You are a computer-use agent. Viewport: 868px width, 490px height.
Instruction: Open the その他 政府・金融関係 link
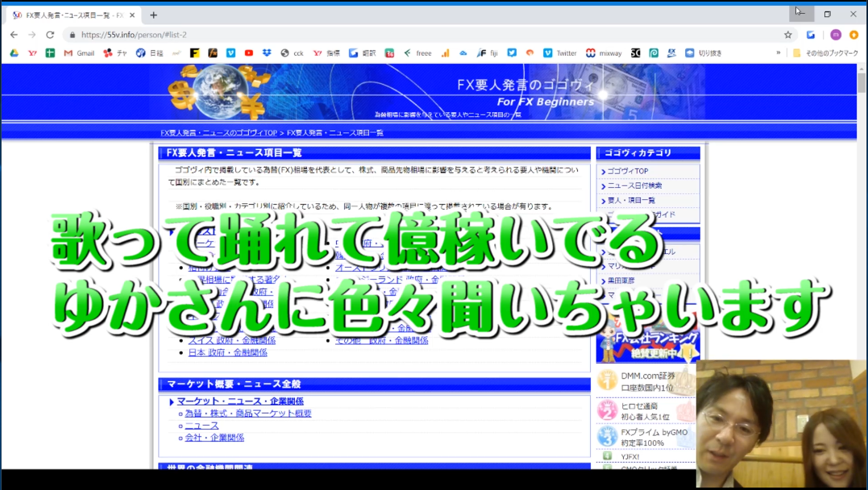(x=381, y=341)
